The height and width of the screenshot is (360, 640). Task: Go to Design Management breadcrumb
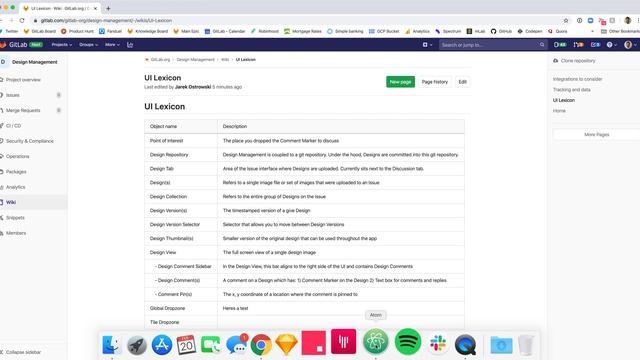(x=195, y=60)
